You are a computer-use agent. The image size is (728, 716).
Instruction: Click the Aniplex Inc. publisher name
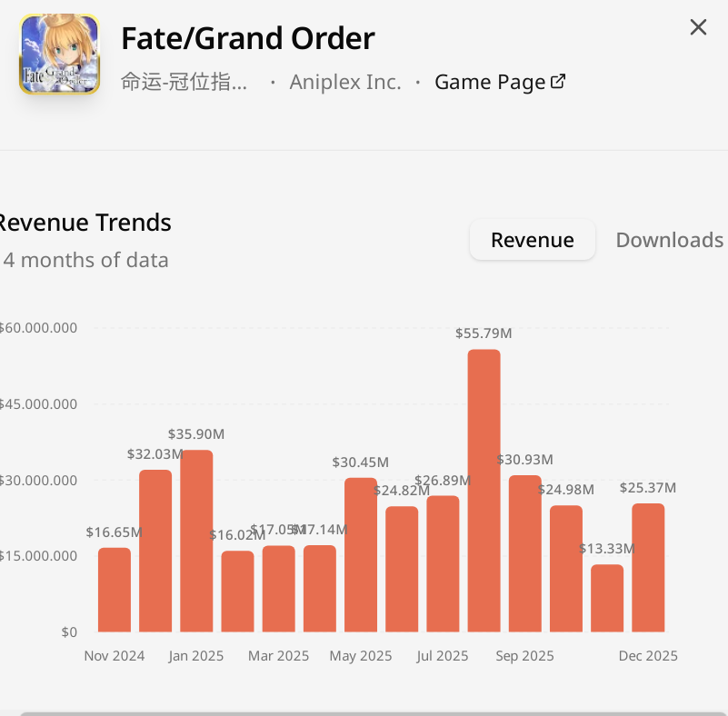click(x=345, y=82)
